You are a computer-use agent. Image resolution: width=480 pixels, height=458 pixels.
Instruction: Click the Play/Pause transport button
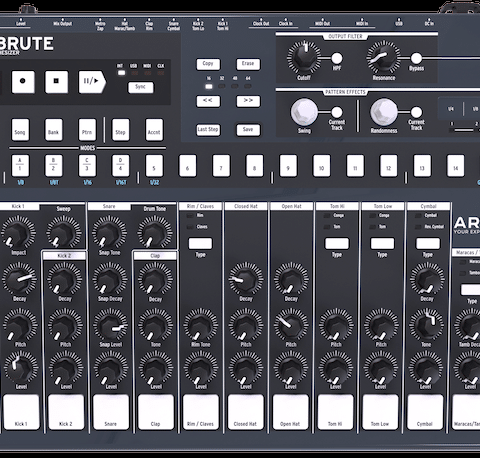tap(92, 82)
